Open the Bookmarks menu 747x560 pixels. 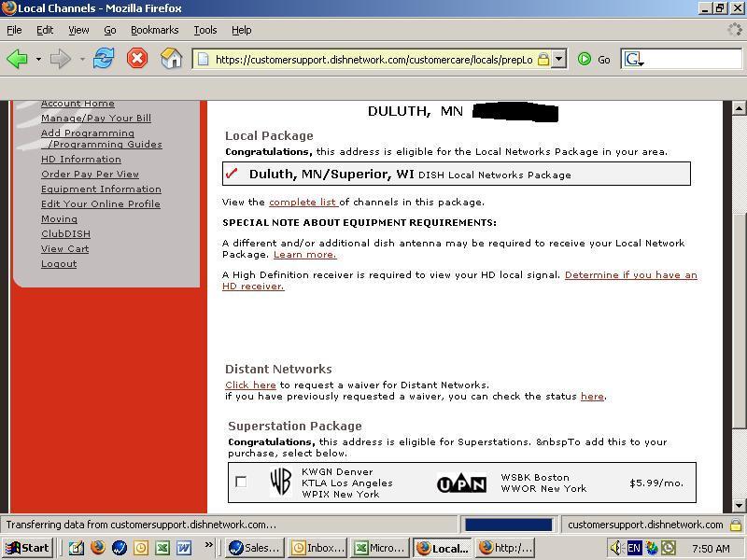click(155, 30)
